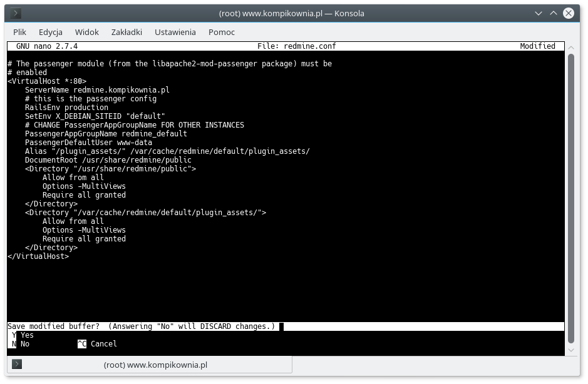Open the Ustawienia menu
Viewport: 588px width, 384px height.
pos(175,33)
